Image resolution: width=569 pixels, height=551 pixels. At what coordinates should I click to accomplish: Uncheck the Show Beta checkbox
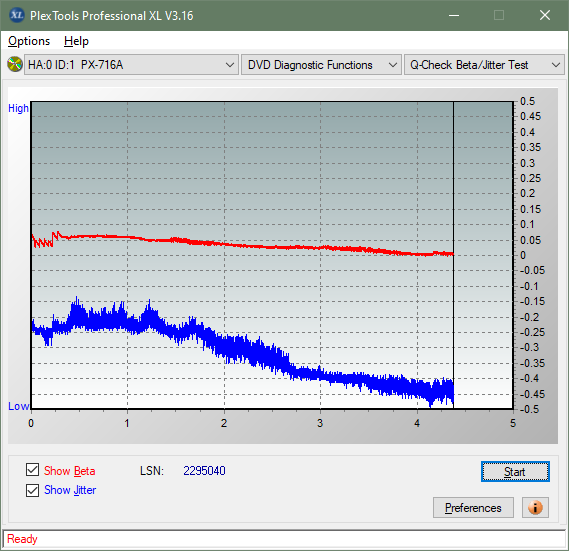[x=32, y=470]
